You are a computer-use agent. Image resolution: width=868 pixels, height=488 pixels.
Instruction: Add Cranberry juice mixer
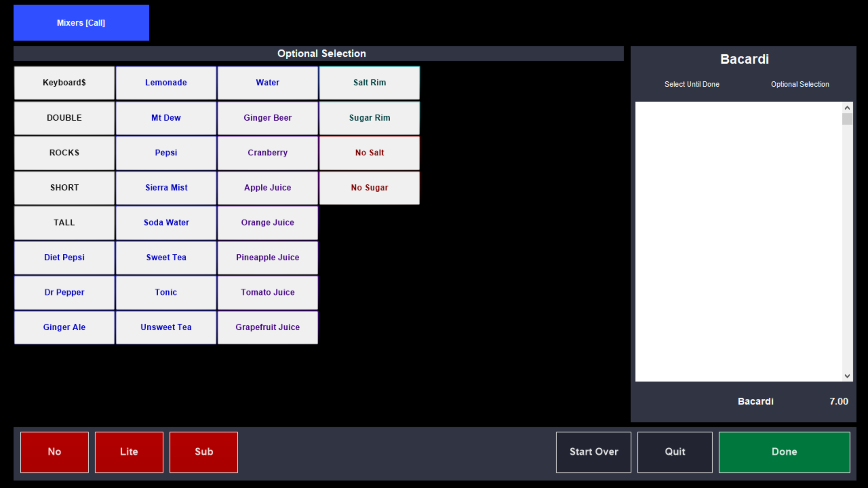[x=268, y=153]
